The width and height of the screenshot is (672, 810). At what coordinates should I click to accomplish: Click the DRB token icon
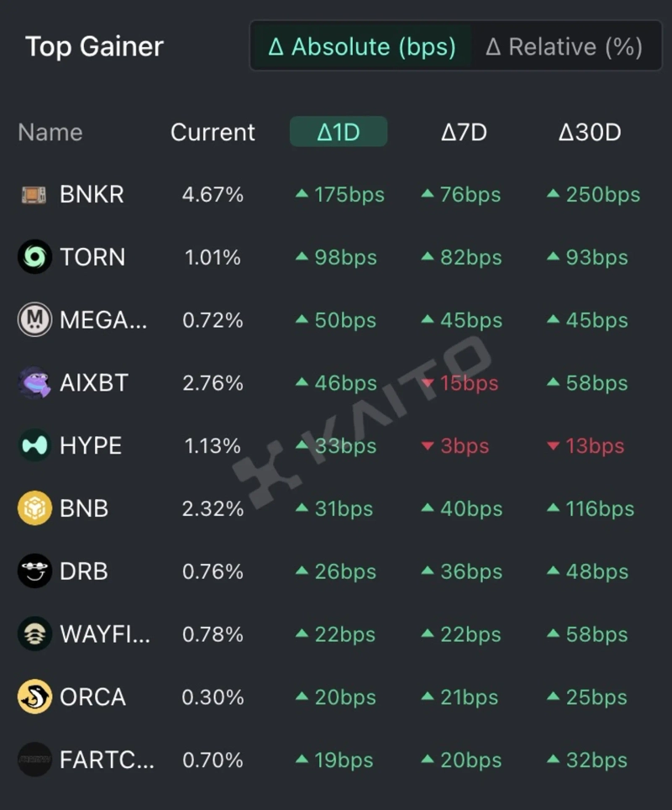tap(34, 571)
